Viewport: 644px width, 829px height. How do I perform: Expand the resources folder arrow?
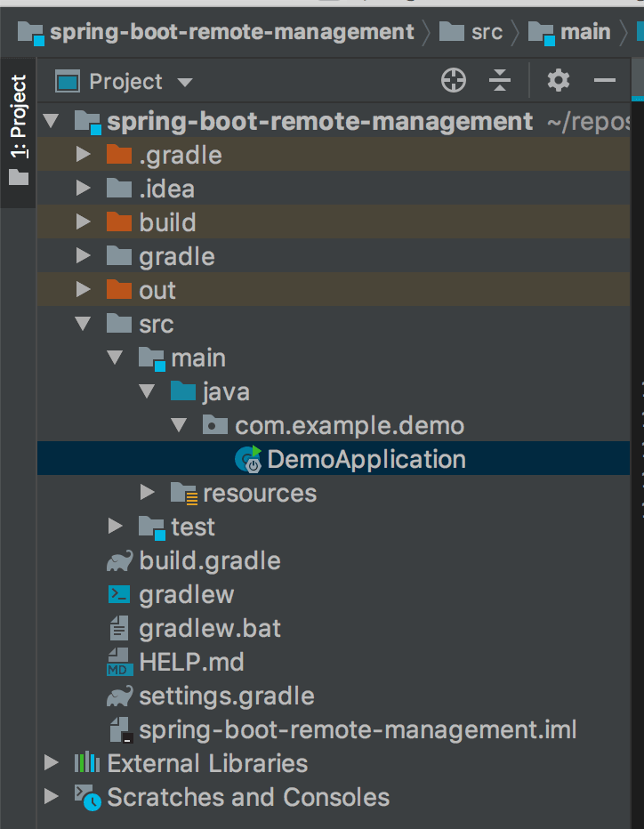tap(147, 493)
